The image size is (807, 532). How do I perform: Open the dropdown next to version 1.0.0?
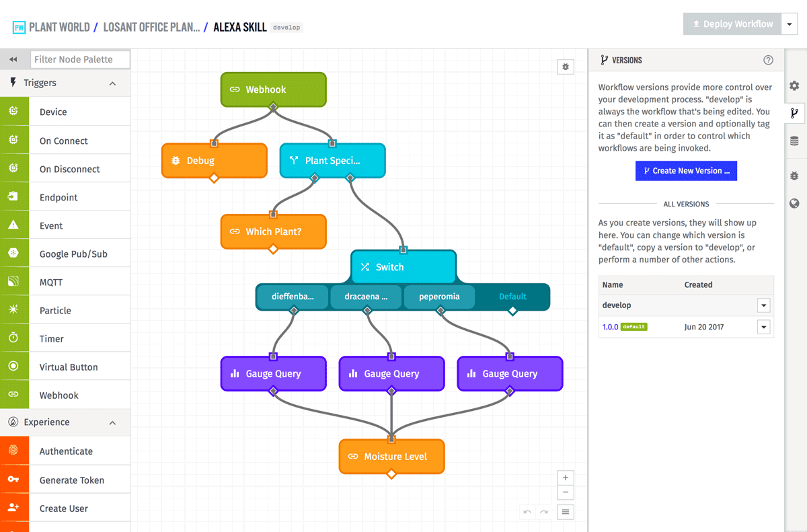763,327
